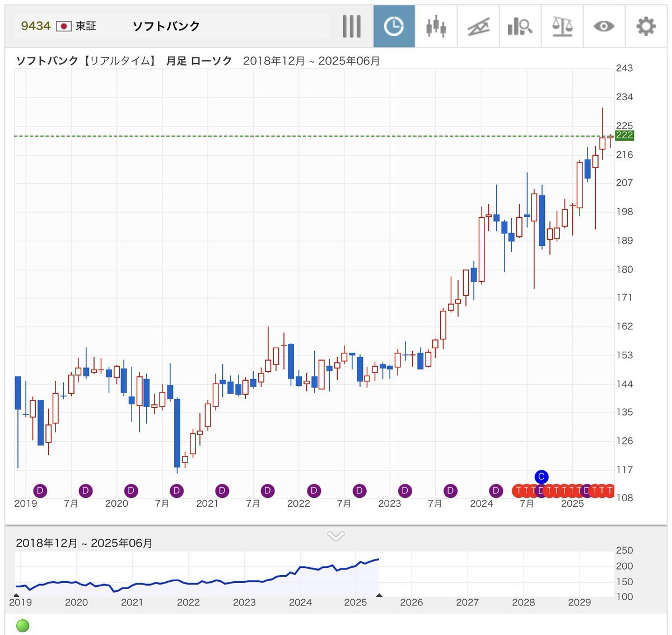Open the gear settings icon

[646, 26]
